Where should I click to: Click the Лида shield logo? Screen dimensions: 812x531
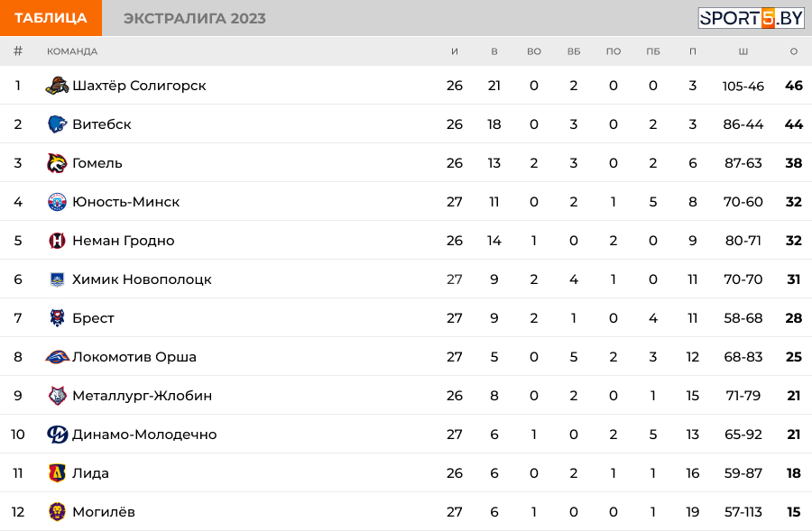[x=57, y=473]
